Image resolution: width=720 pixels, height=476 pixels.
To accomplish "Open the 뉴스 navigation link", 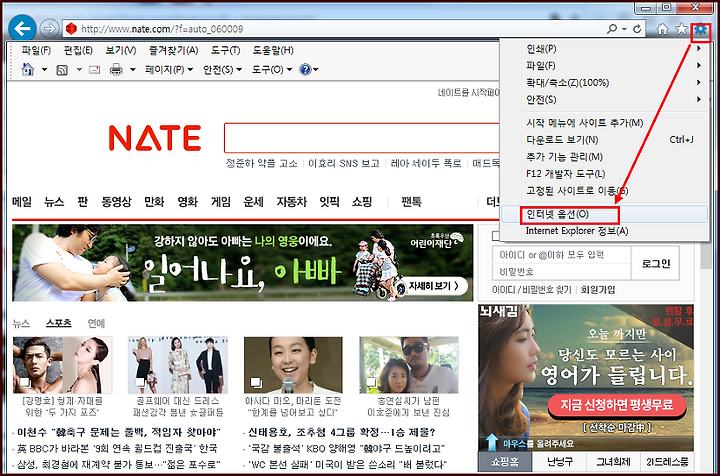I will 54,202.
